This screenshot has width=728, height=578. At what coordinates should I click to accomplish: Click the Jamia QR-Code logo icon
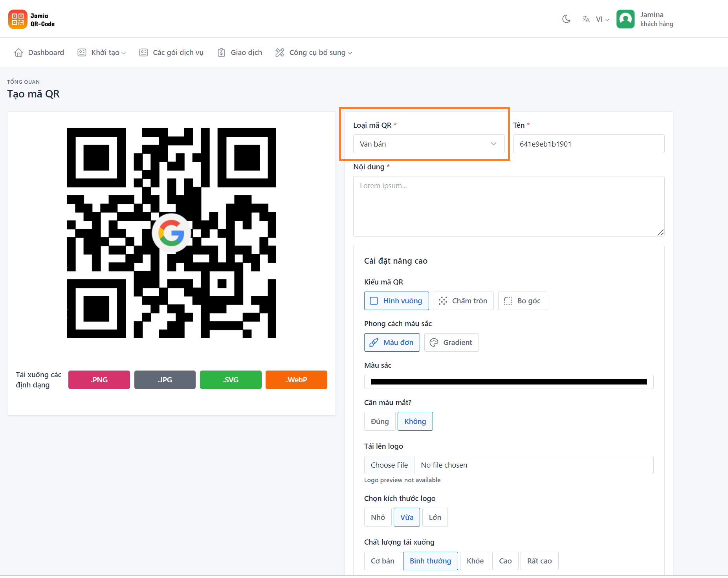tap(18, 19)
